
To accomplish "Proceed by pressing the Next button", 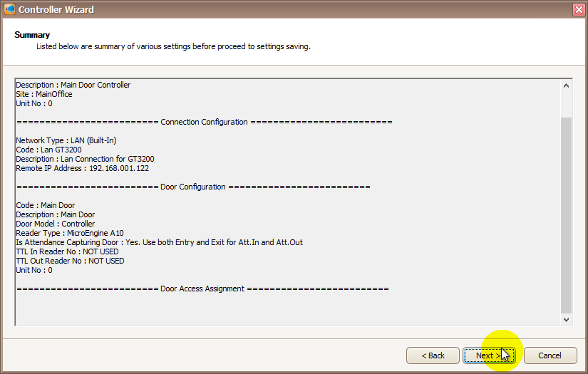I will tap(488, 355).
